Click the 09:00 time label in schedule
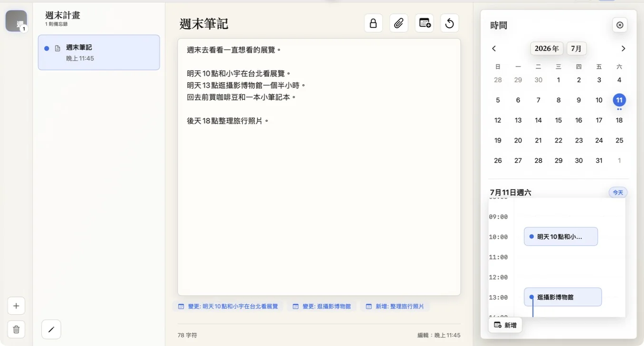644x346 pixels. pyautogui.click(x=498, y=217)
